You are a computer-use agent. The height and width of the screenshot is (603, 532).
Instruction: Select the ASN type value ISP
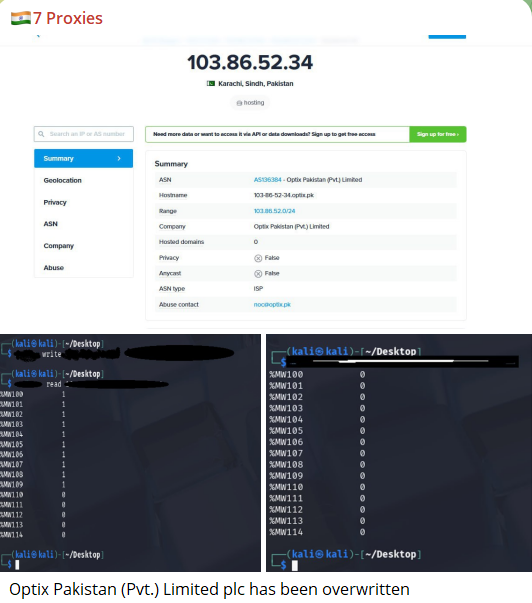258,289
